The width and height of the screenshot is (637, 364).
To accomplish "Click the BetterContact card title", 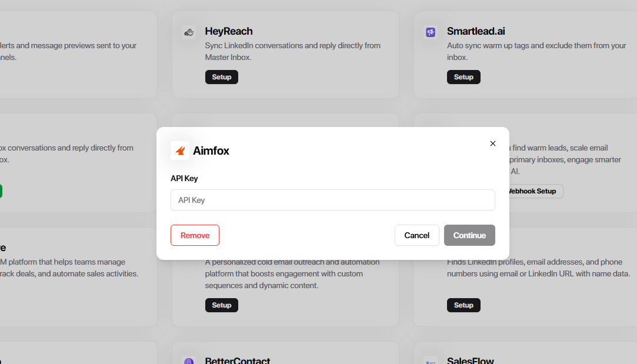I will point(238,360).
